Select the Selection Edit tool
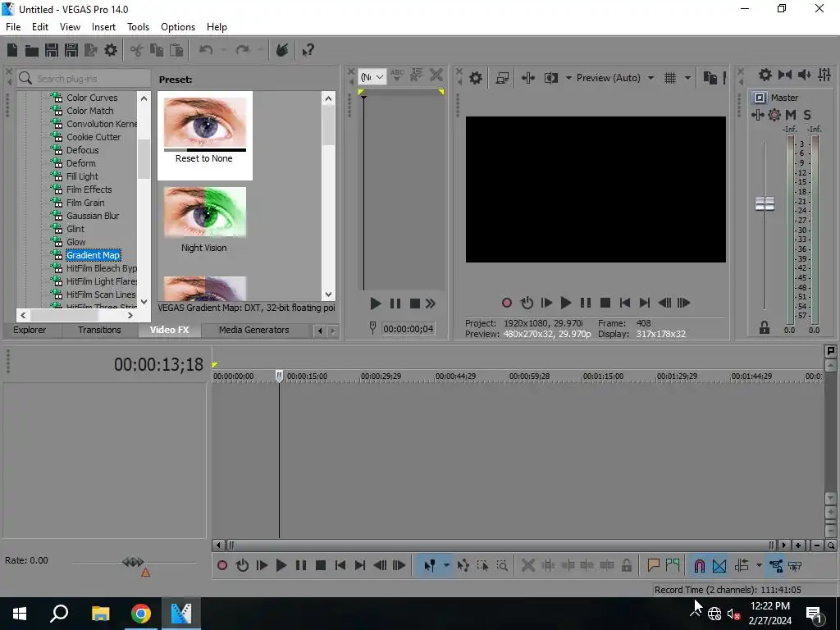This screenshot has height=630, width=840. coord(482,566)
